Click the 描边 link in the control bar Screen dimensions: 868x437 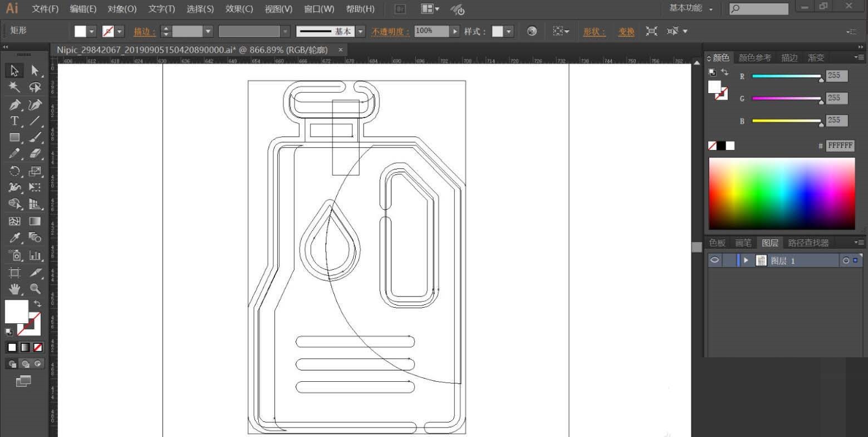tap(144, 32)
